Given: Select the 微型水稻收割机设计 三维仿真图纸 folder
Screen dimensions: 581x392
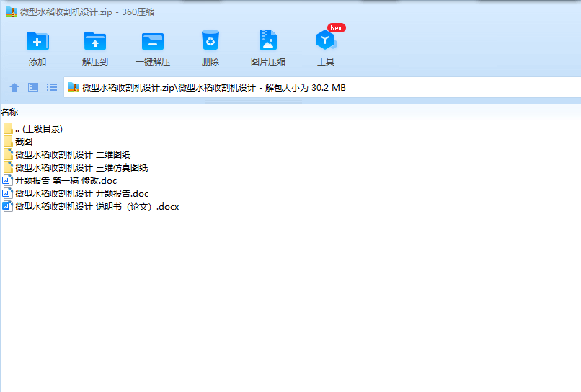Looking at the screenshot, I should coord(75,167).
